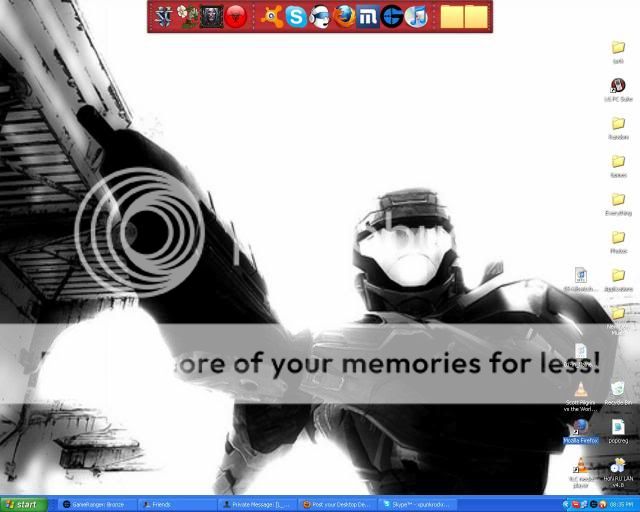Click the iTunes dock icon
This screenshot has height=512, width=640.
click(x=418, y=16)
